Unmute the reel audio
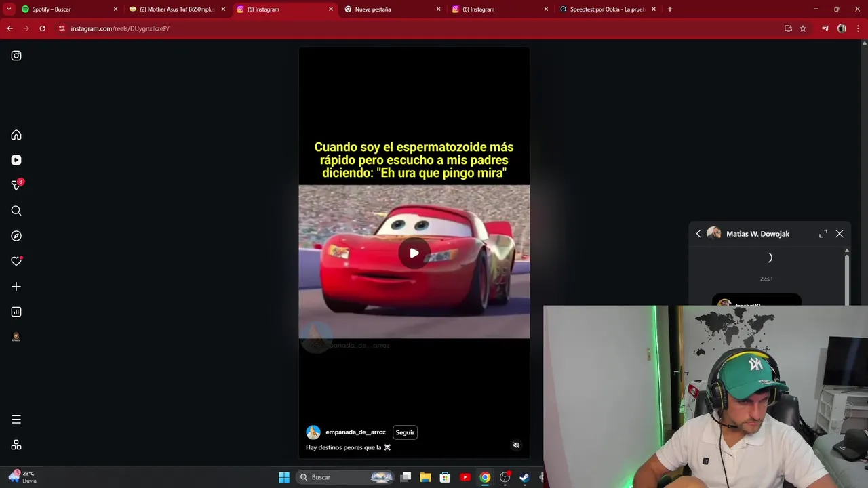The height and width of the screenshot is (488, 868). coord(516,445)
